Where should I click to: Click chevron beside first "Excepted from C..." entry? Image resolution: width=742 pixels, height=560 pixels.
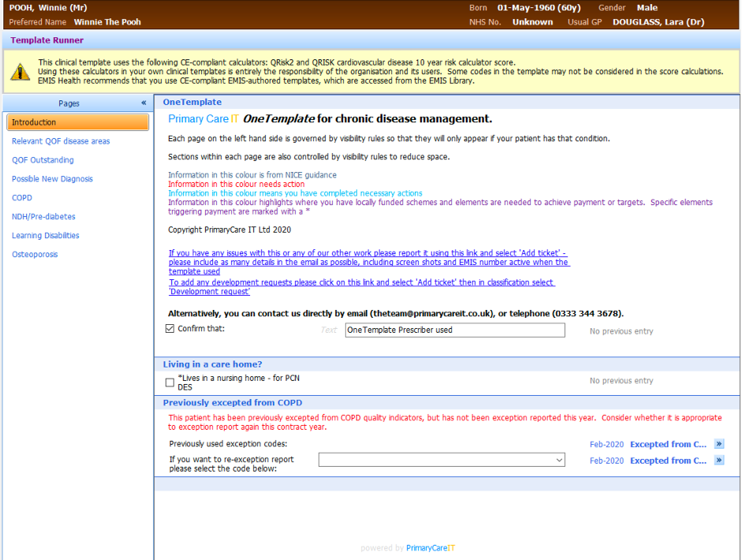tap(718, 444)
